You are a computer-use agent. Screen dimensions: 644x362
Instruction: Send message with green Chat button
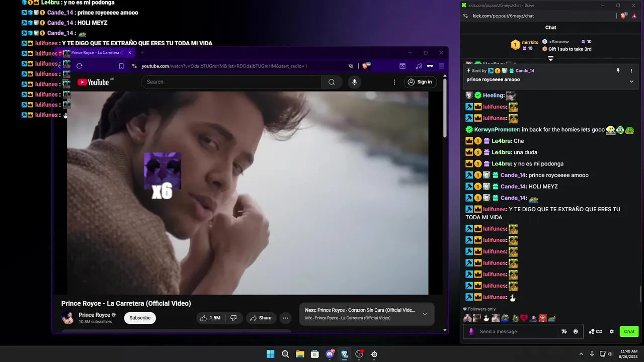(x=629, y=331)
